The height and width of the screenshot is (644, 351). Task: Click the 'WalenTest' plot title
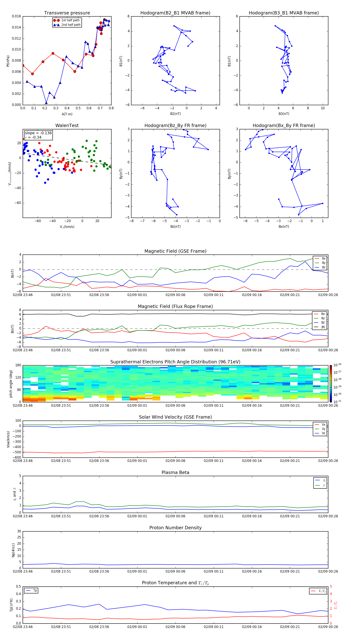[67, 125]
